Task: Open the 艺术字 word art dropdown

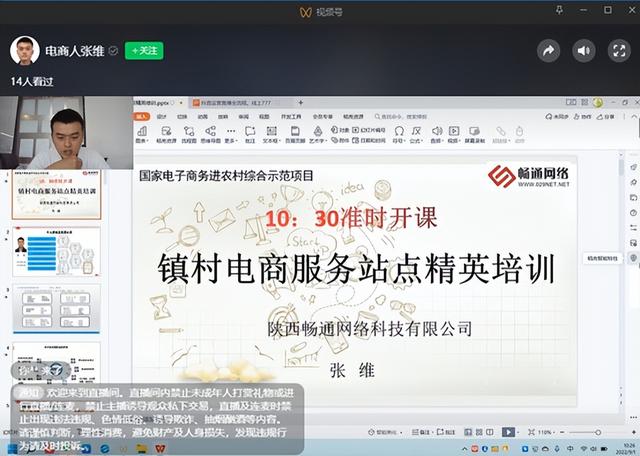Action: coord(318,135)
